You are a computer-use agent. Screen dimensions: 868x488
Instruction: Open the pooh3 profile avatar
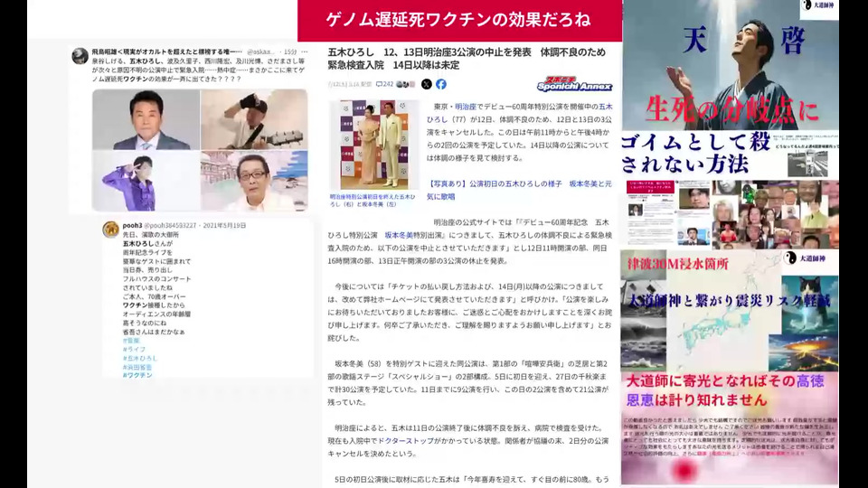pyautogui.click(x=110, y=229)
